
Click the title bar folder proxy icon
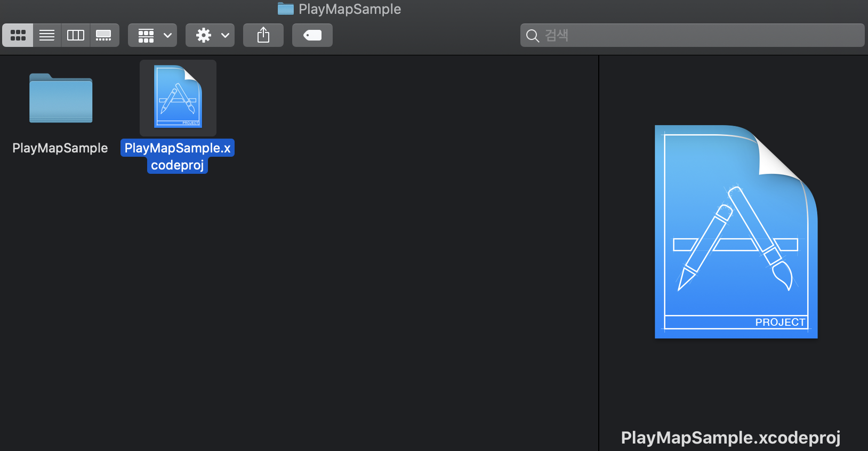286,9
